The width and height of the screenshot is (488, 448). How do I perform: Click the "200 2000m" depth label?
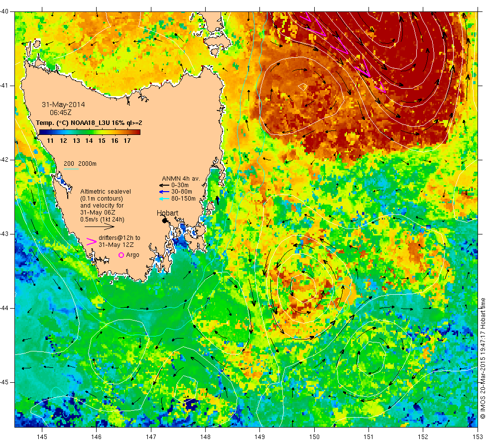(x=80, y=164)
